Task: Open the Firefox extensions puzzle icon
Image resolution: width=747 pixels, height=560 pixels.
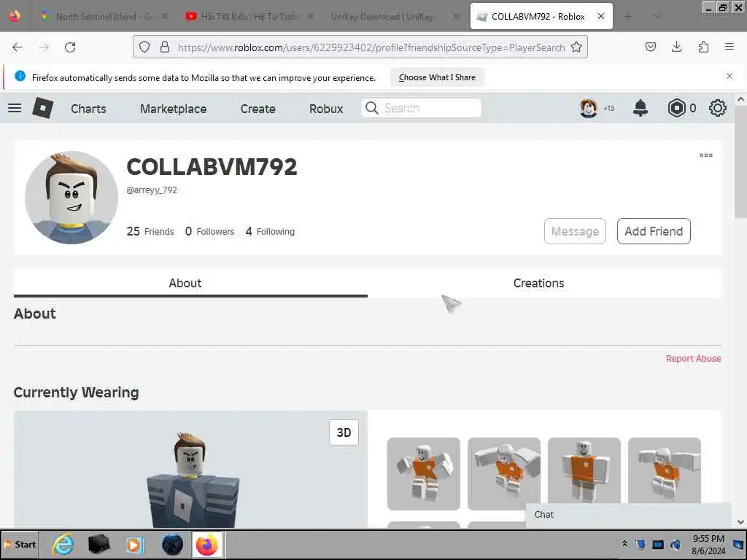Action: (703, 47)
